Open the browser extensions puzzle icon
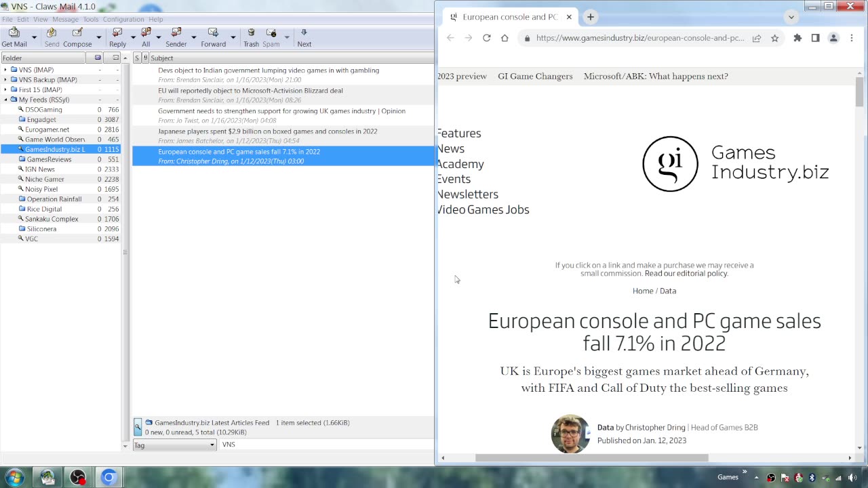The image size is (868, 488). (797, 38)
